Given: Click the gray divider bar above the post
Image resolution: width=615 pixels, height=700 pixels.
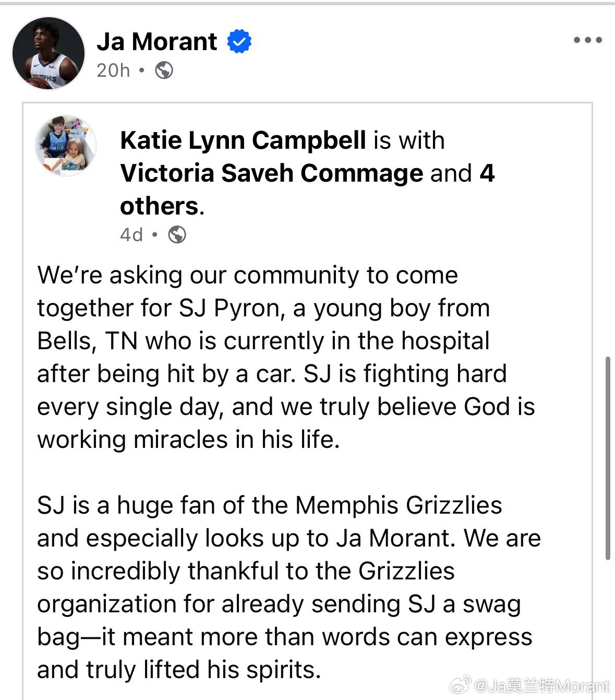Looking at the screenshot, I should [x=307, y=3].
